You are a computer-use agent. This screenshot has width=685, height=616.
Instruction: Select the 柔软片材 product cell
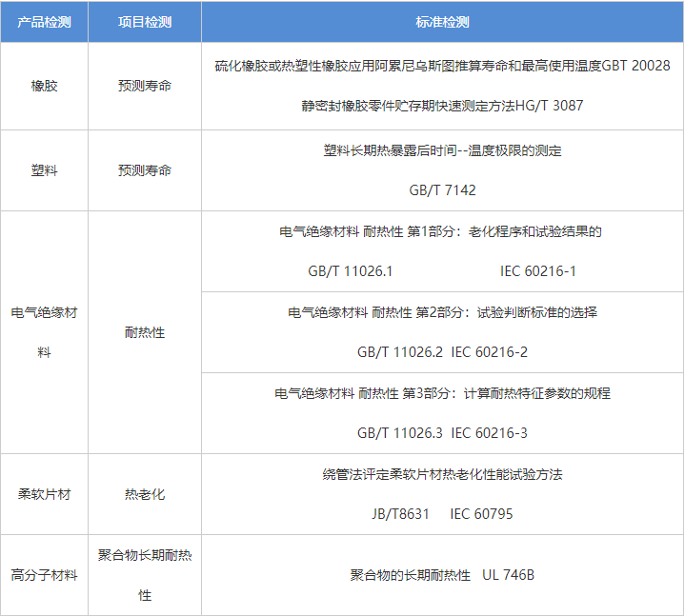click(x=44, y=494)
